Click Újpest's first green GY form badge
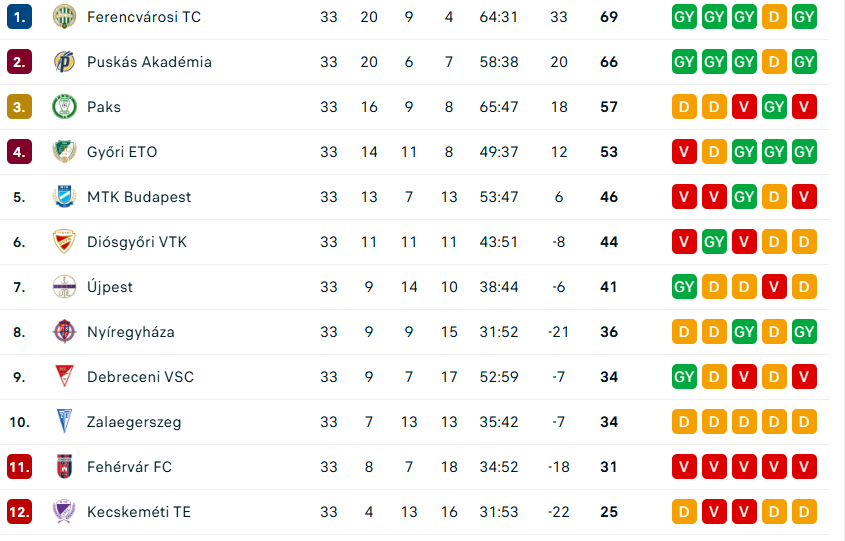The height and width of the screenshot is (541, 845). (684, 287)
